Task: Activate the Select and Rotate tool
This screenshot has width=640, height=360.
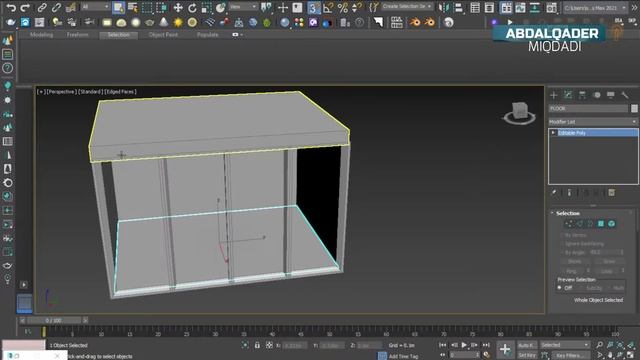Action: point(192,7)
